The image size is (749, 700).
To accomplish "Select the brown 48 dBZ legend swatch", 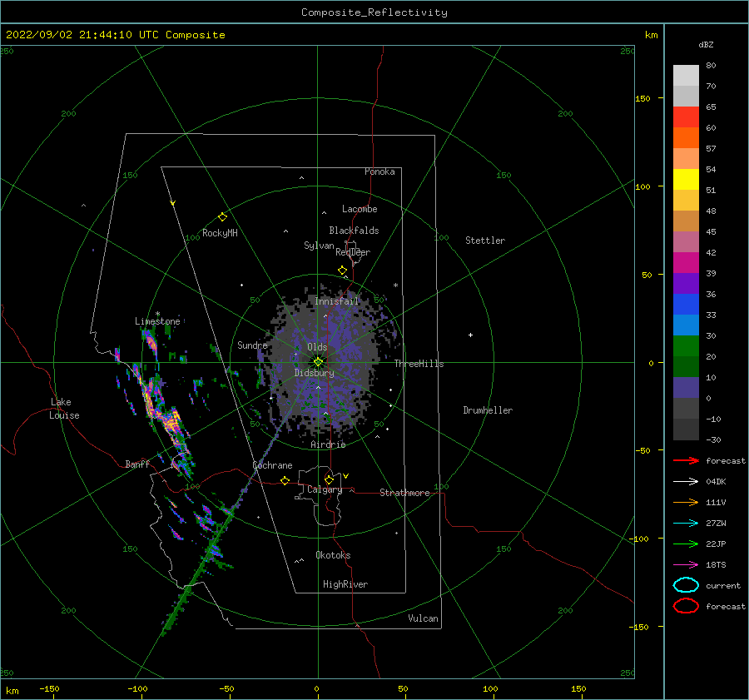I will (x=686, y=221).
